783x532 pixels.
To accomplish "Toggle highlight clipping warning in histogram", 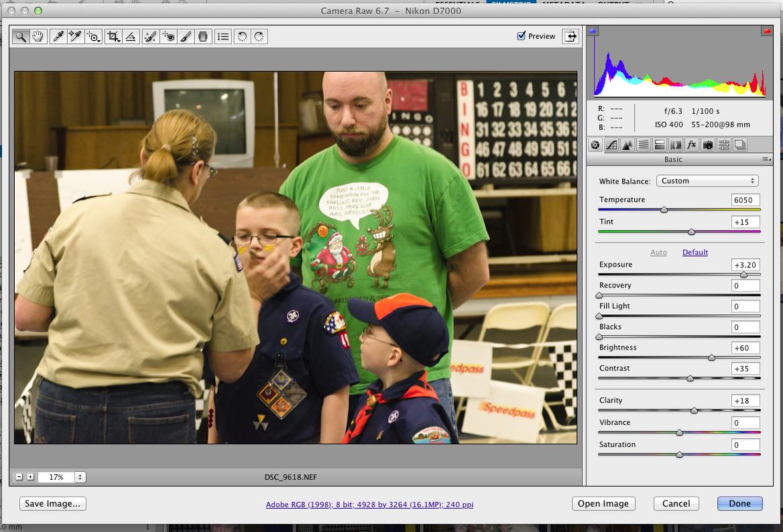I will 766,31.
